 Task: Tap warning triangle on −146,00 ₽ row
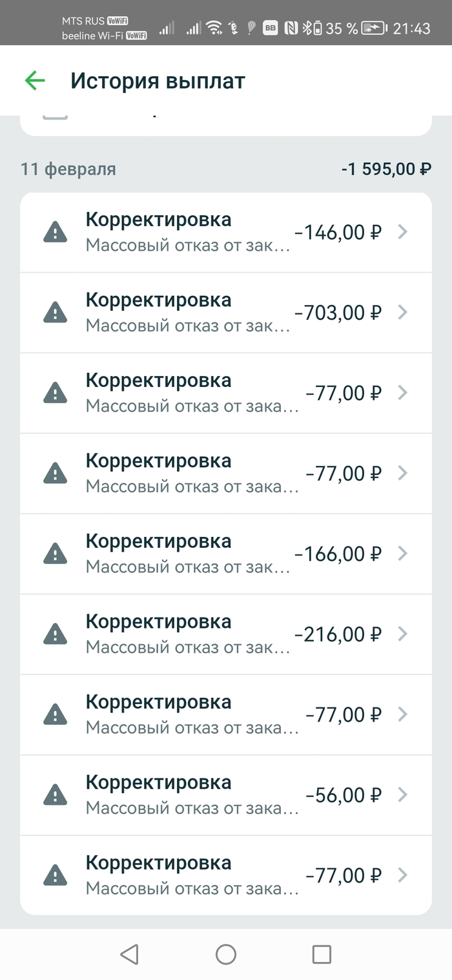pyautogui.click(x=56, y=232)
